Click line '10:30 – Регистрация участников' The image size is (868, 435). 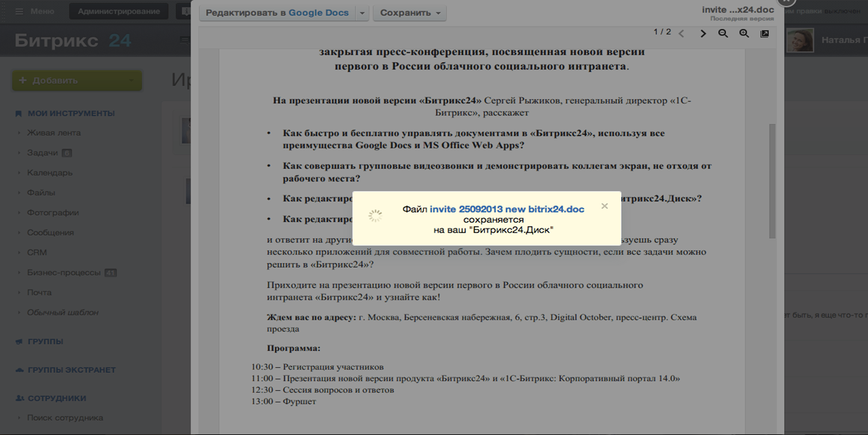(317, 367)
